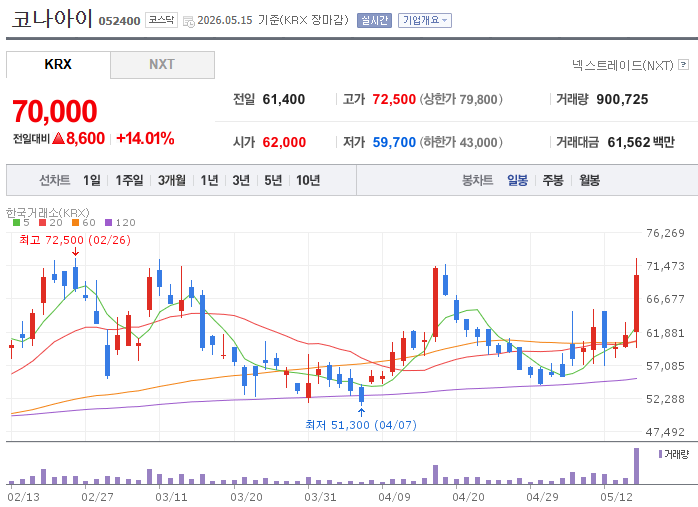Screen dimensions: 698x507
Task: Click the NXT help question-mark icon
Action: click(x=683, y=65)
